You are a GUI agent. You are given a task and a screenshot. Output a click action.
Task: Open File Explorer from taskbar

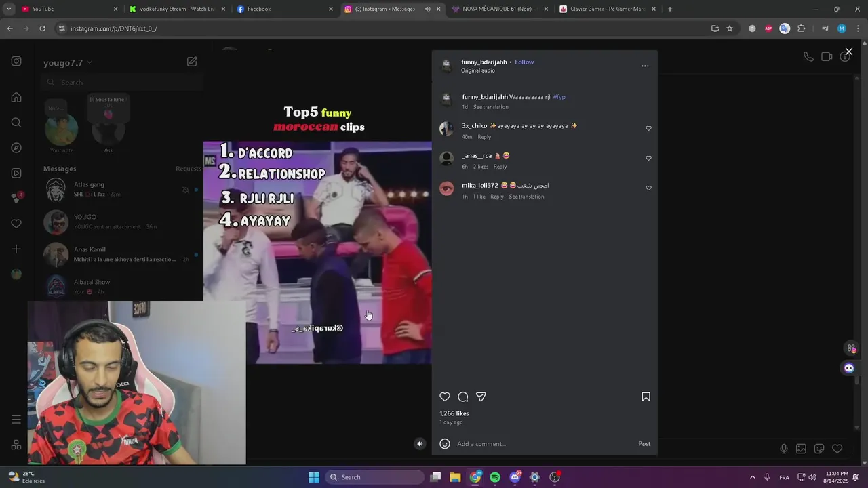(x=455, y=477)
